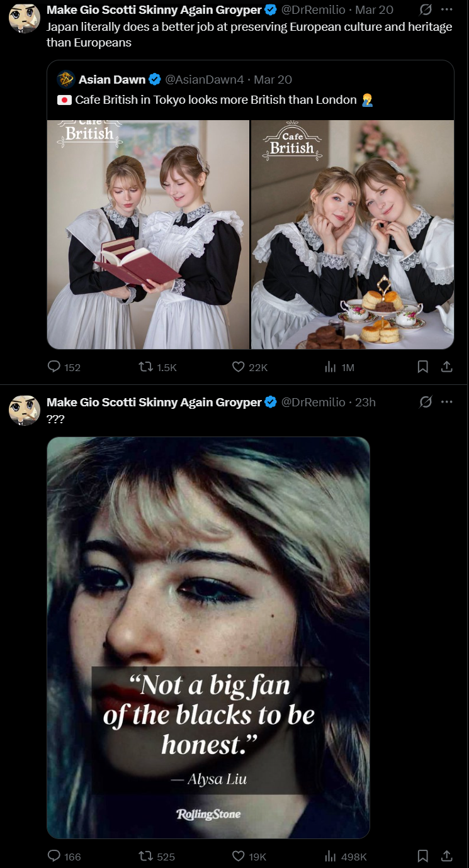
Task: Open the left Cafe British photo
Action: pos(148,234)
